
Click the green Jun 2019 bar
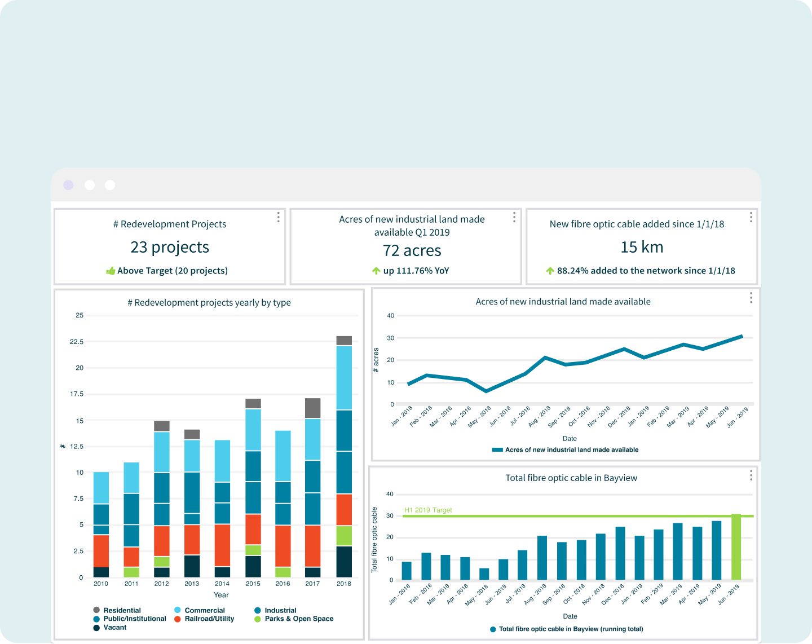[x=736, y=547]
